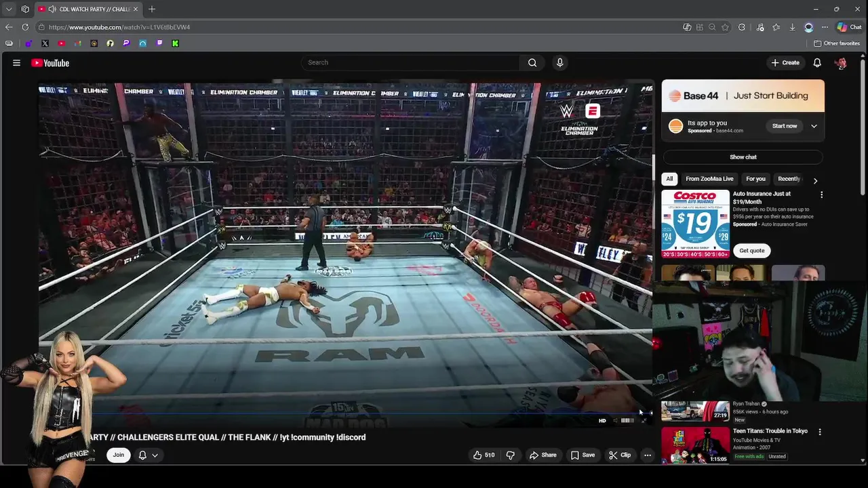Open the green K Kick bookmark
Viewport: 868px width, 488px height.
175,43
